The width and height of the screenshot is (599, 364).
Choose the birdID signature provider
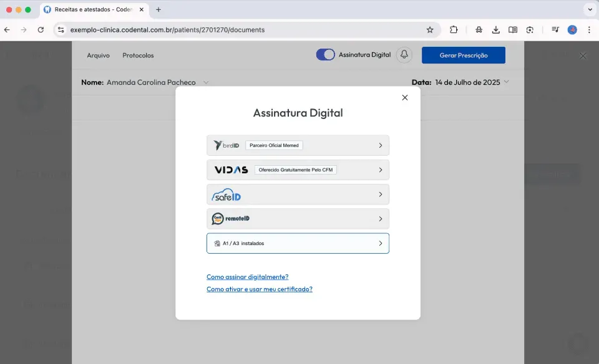(x=298, y=145)
